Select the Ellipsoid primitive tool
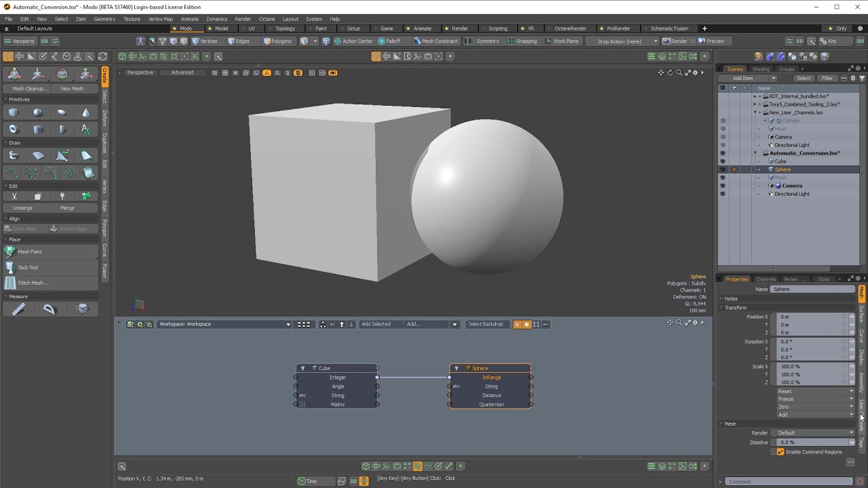Viewport: 868px width, 488px height. click(62, 113)
